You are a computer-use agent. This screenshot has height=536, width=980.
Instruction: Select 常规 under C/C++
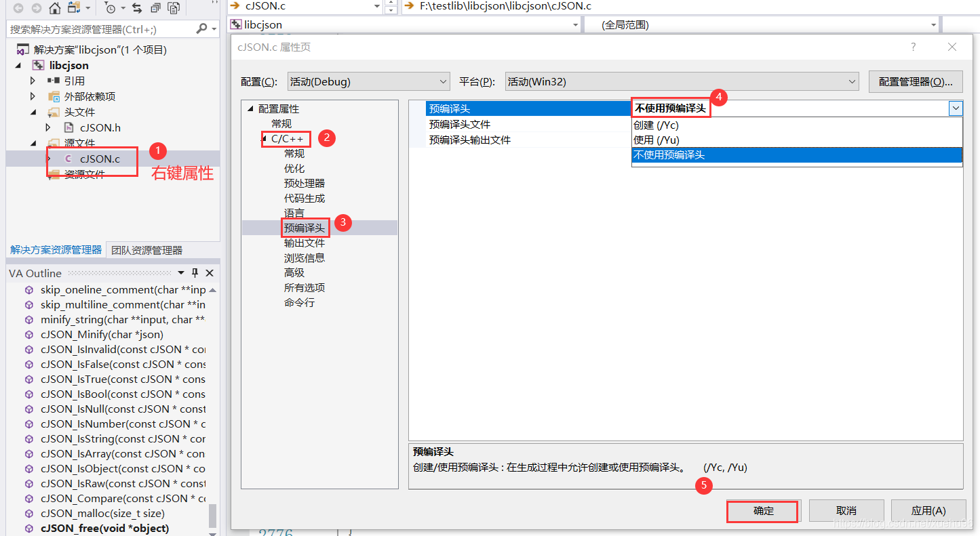click(294, 154)
